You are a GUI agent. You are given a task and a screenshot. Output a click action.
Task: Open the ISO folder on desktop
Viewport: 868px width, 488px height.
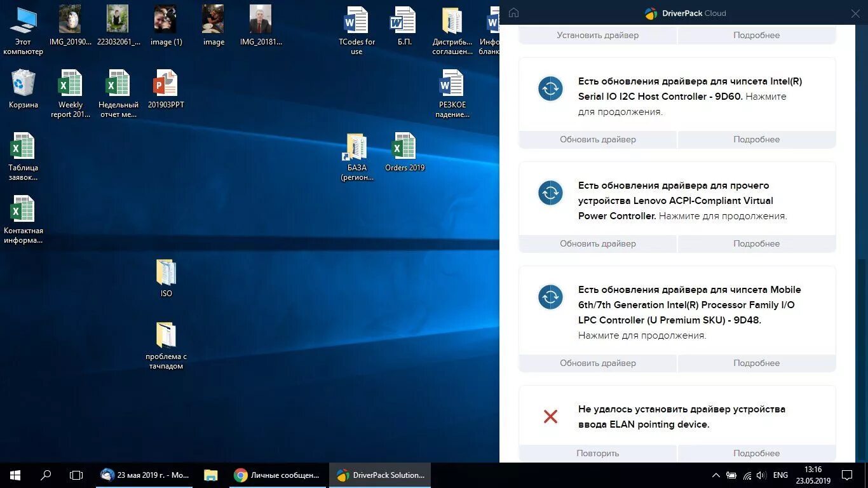click(166, 278)
